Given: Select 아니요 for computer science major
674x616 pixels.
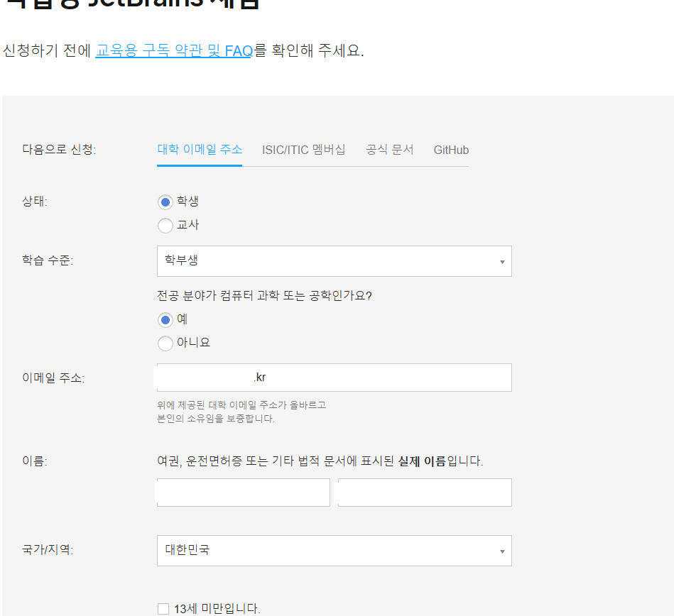Looking at the screenshot, I should [x=165, y=343].
